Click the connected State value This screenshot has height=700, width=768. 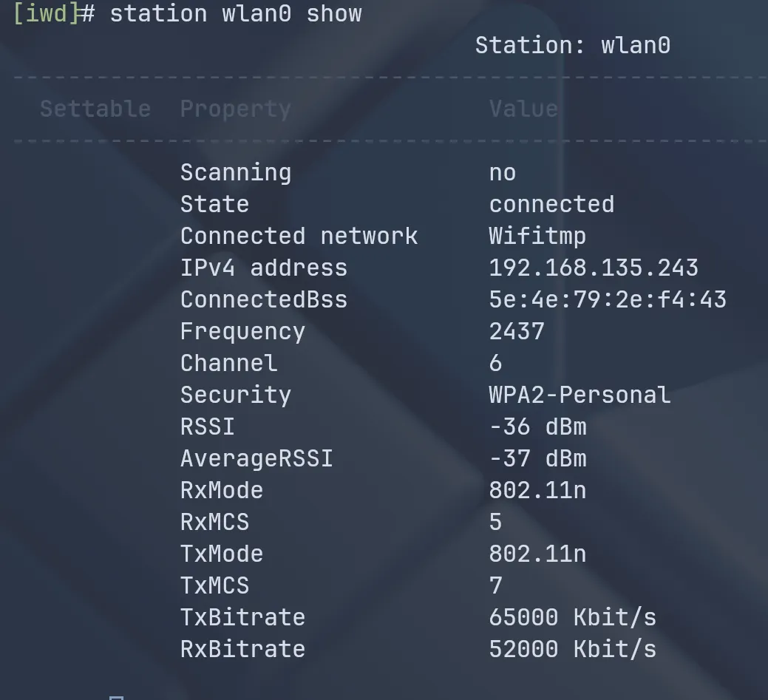[551, 203]
